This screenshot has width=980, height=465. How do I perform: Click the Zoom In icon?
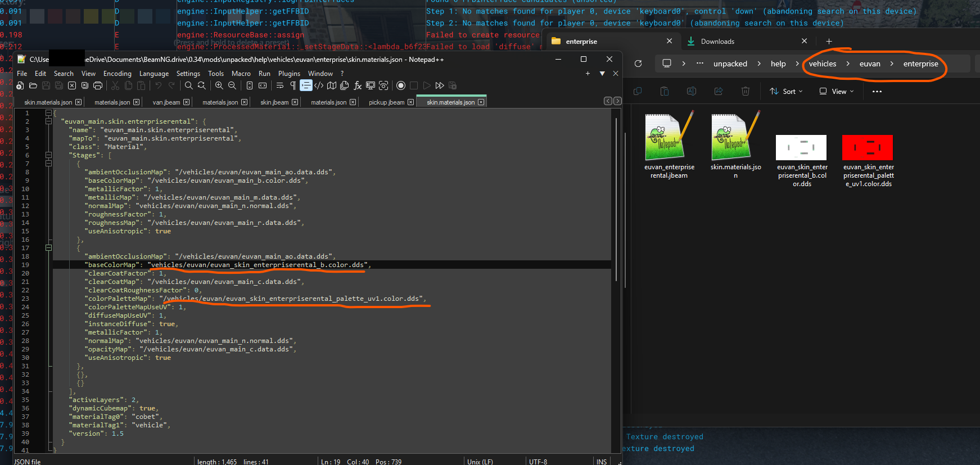tap(219, 85)
